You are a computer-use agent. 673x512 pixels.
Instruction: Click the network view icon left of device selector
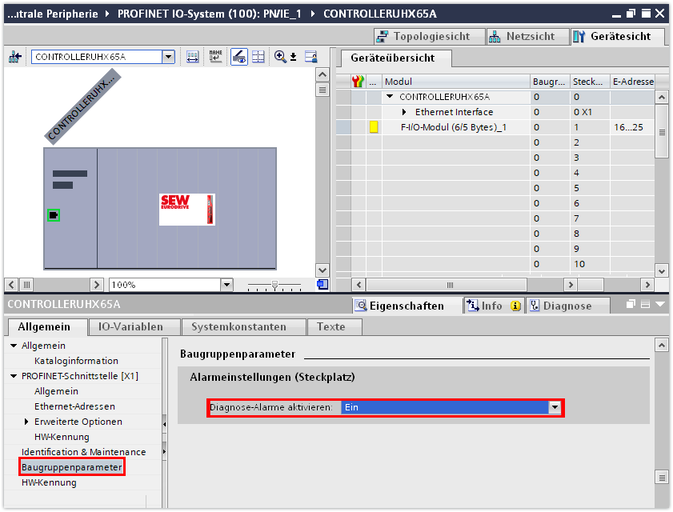(15, 57)
